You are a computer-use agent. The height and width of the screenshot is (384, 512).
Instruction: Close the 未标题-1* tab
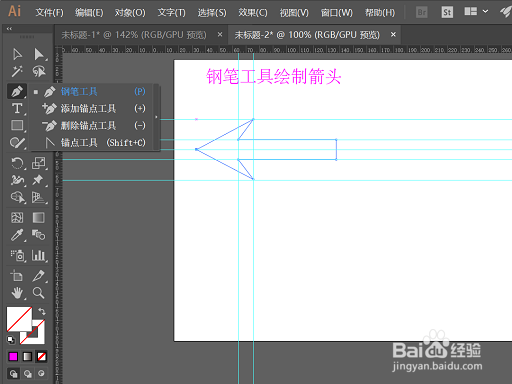click(x=220, y=34)
